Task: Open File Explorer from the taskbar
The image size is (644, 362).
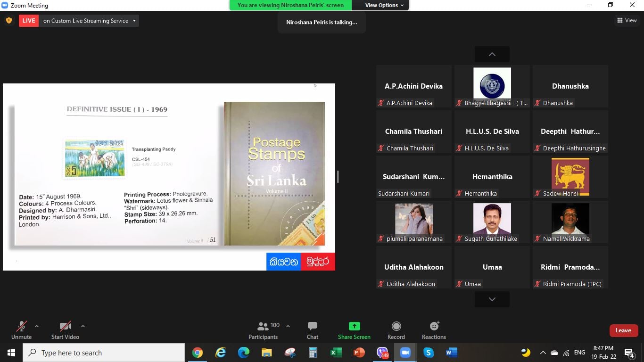Action: click(x=266, y=353)
